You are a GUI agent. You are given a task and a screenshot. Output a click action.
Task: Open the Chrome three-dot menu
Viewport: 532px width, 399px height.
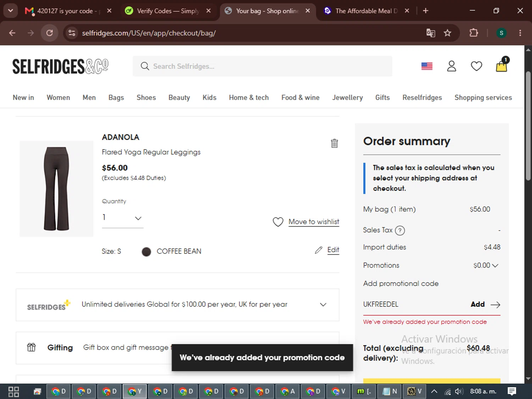coord(520,33)
